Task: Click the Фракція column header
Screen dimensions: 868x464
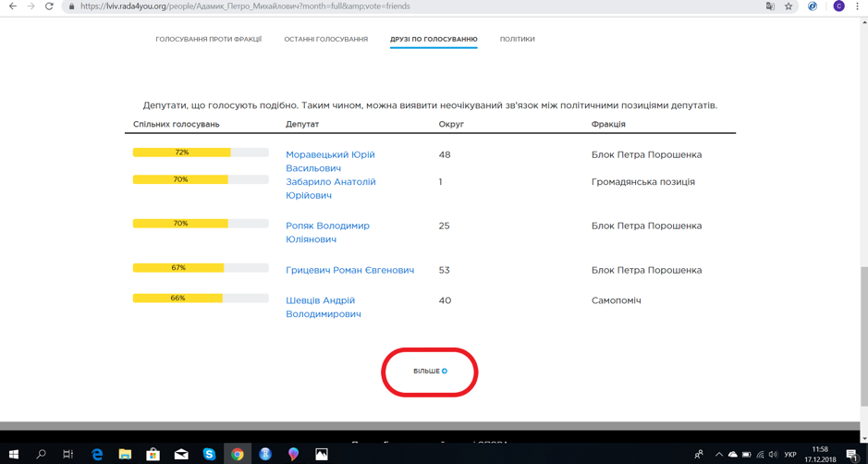Action: point(608,124)
